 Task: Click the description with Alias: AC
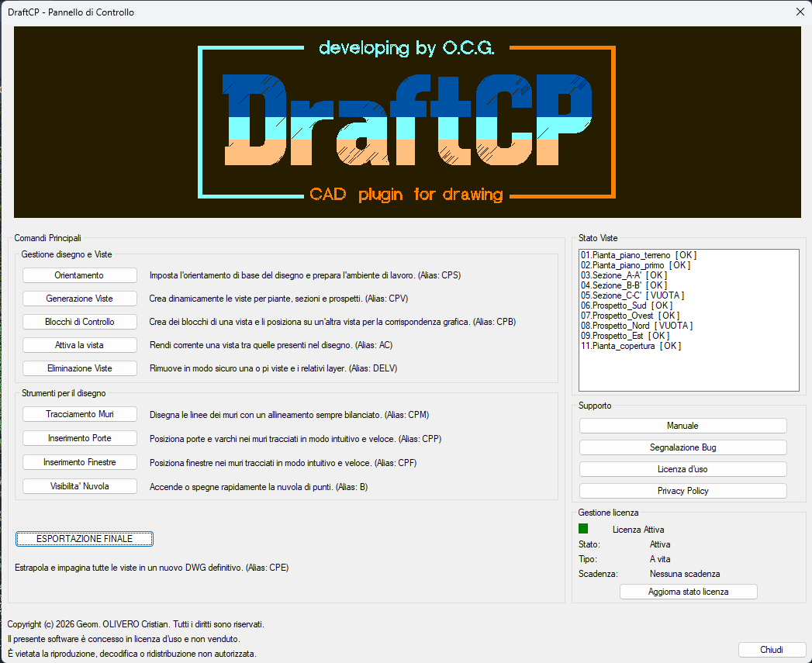point(271,346)
